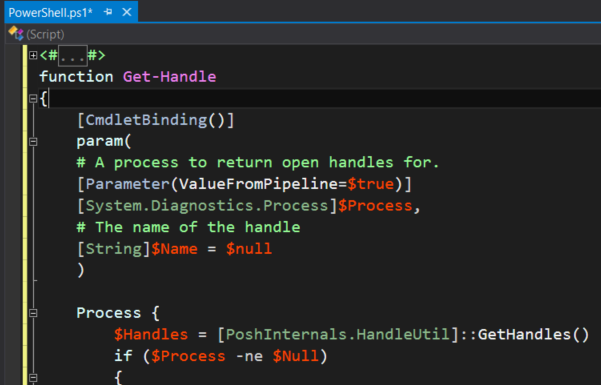This screenshot has height=385, width=601.
Task: Click the $Null variable in the if condition
Action: coord(296,356)
